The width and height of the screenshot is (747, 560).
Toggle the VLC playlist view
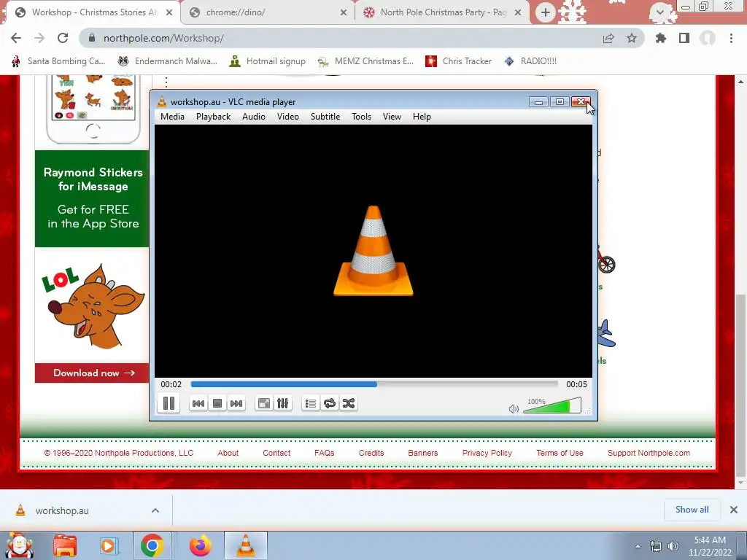pyautogui.click(x=311, y=403)
